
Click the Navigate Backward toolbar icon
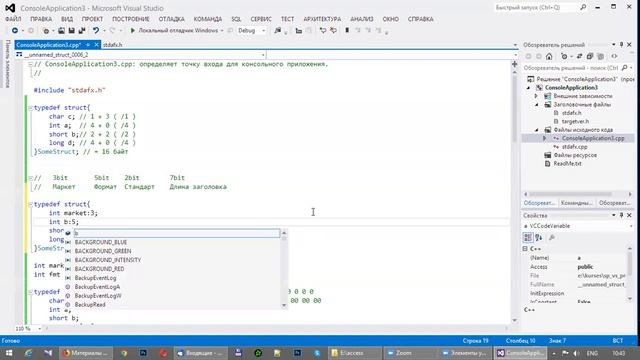[15, 31]
